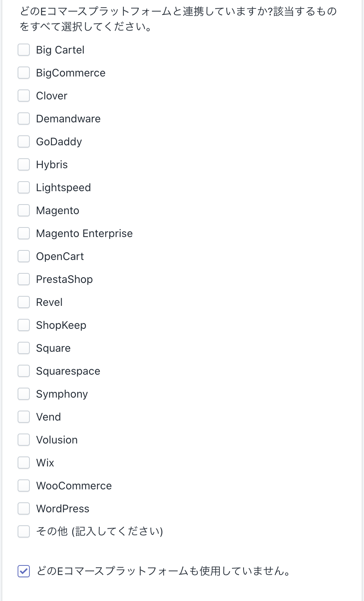Enable the OpenCart checkbox
Screen dimensions: 364x601
[x=24, y=257]
